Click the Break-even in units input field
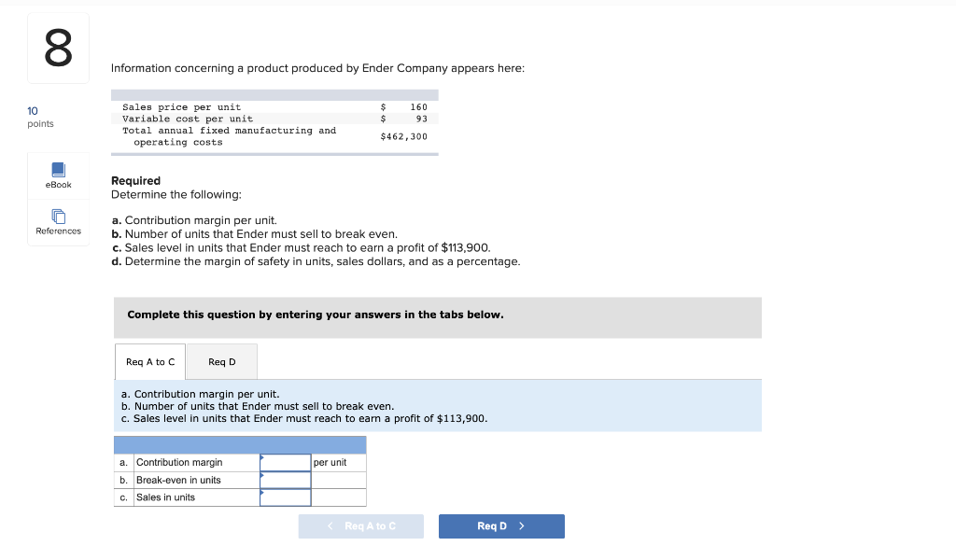 pos(286,480)
